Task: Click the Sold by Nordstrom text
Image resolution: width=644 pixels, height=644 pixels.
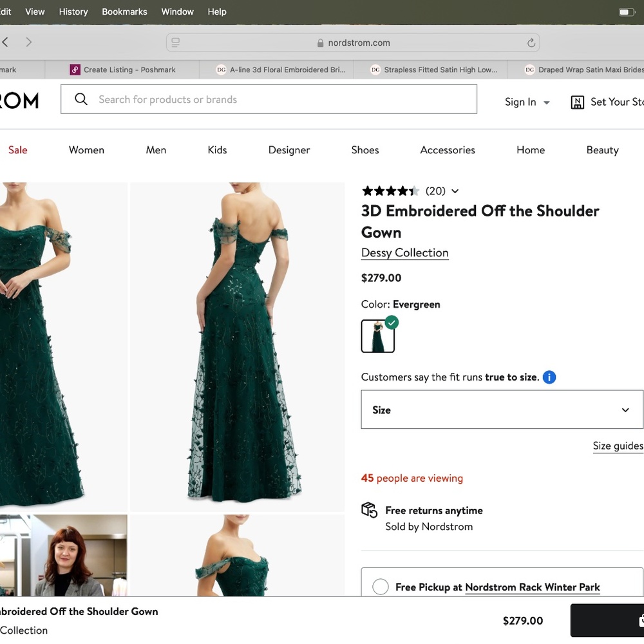Action: coord(429,527)
